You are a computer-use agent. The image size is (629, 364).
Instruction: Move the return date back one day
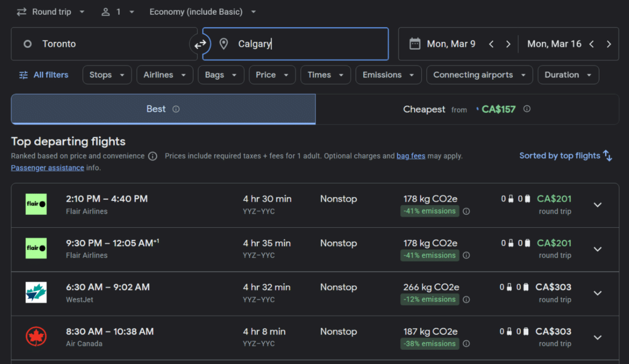point(592,44)
